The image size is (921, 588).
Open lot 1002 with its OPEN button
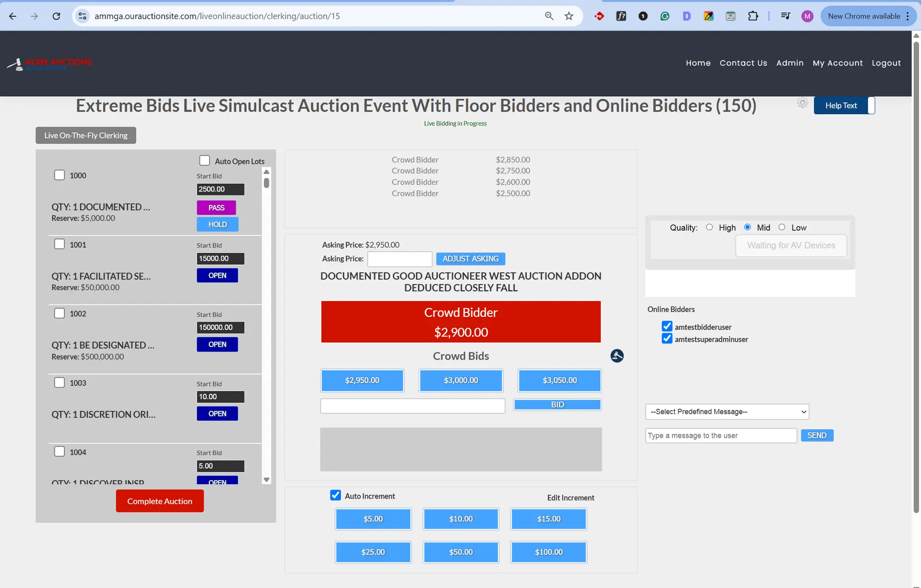click(217, 344)
